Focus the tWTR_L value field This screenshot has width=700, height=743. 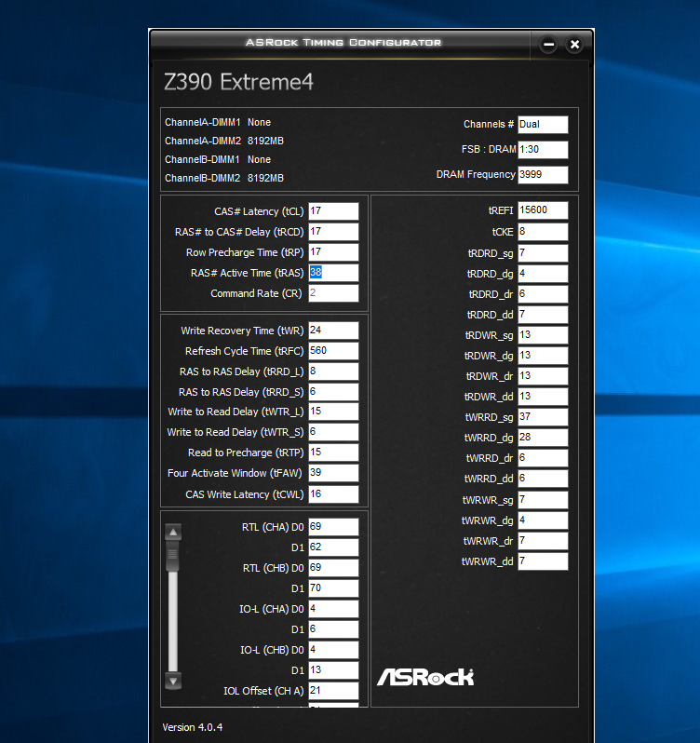333,412
